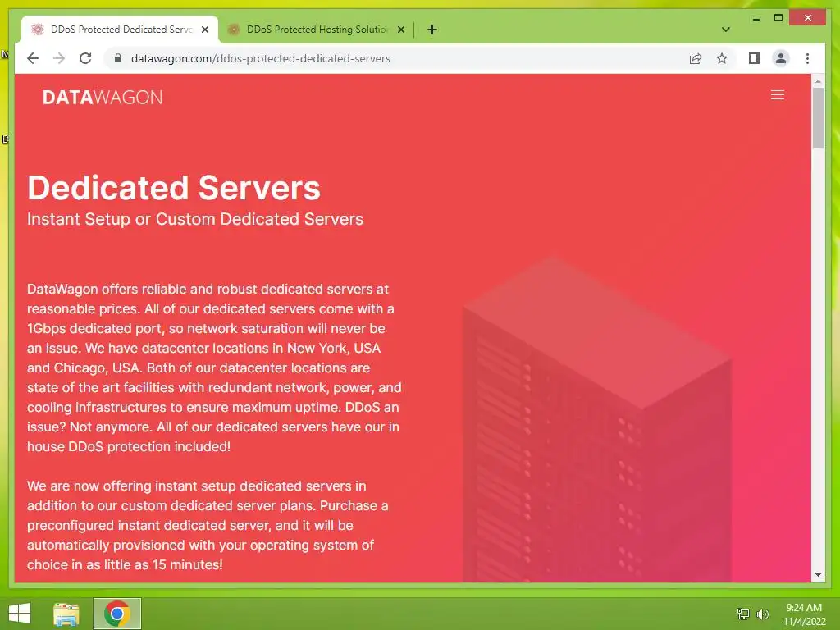Open a new browser tab

432,30
